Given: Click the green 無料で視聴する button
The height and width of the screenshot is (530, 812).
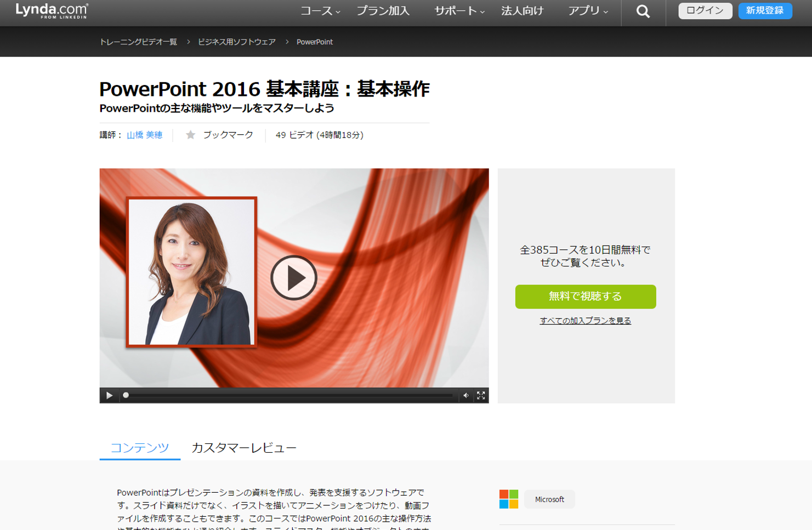Looking at the screenshot, I should [x=585, y=297].
